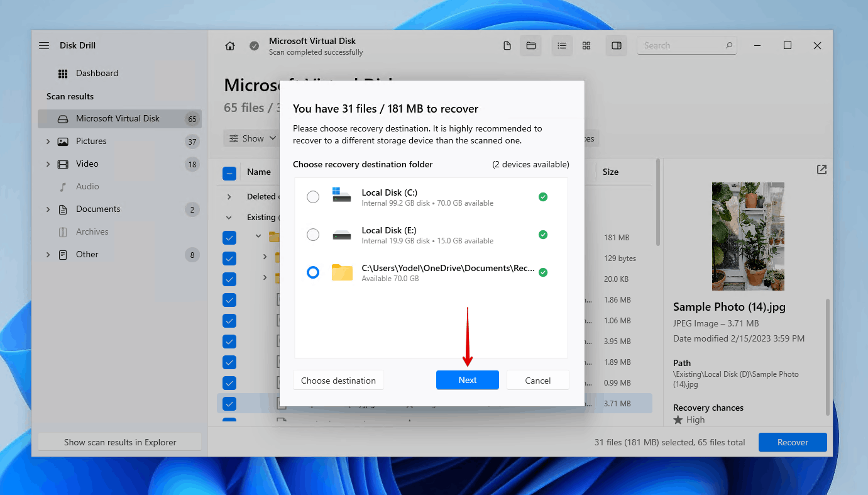
Task: Click the blue Recover button
Action: coord(793,442)
